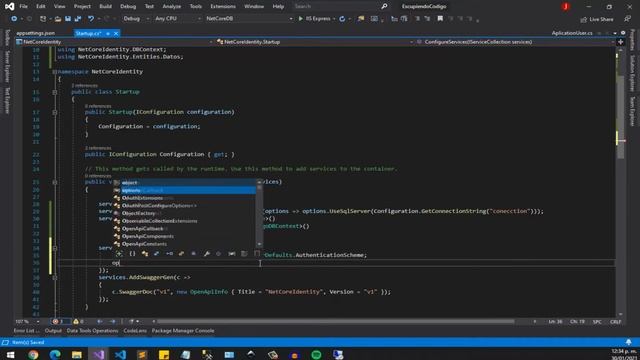Open the Debug configuration dropdown
Screen dimensions: 640x360
136,19
